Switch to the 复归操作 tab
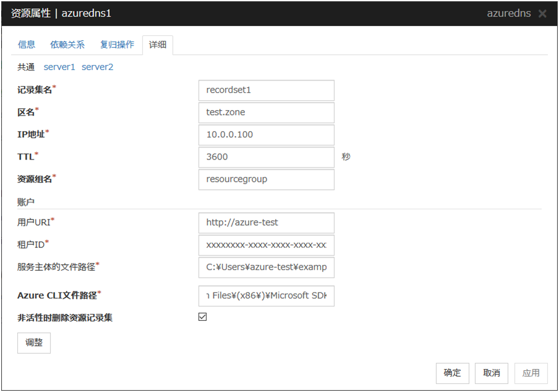 tap(117, 45)
